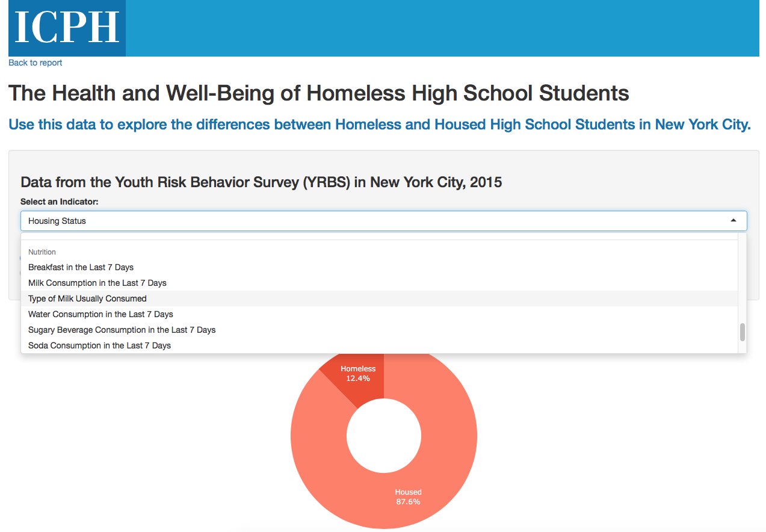Click the Nutrition group header in the list

(42, 252)
